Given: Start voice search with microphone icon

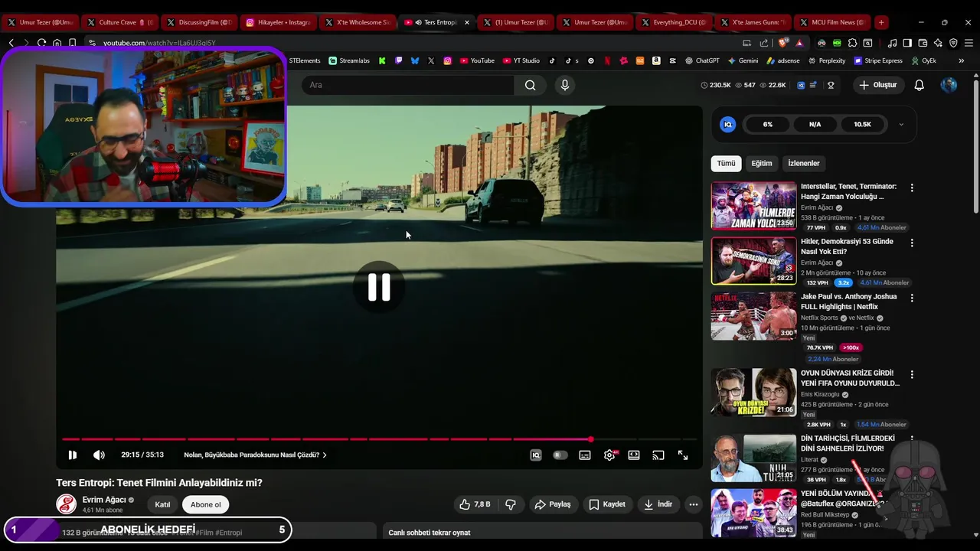Looking at the screenshot, I should click(x=565, y=85).
